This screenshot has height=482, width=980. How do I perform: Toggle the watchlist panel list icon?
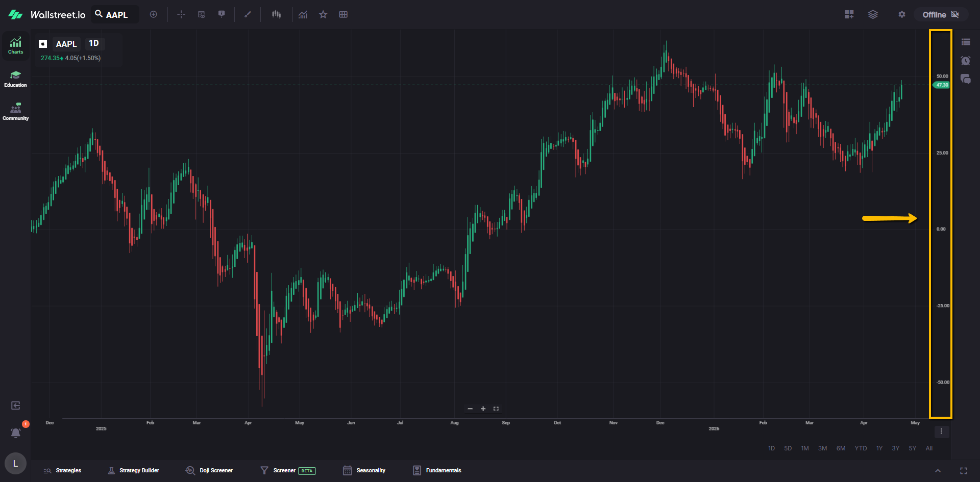pyautogui.click(x=965, y=42)
